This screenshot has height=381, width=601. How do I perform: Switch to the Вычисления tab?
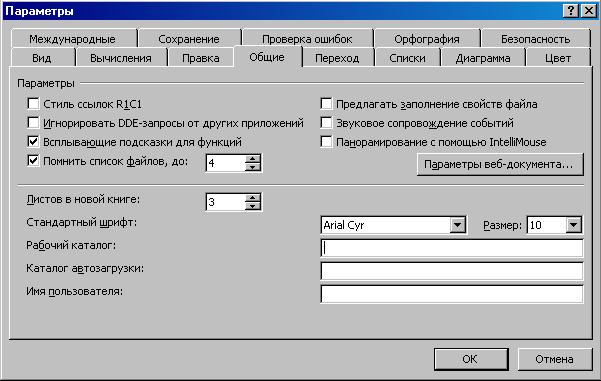(x=121, y=58)
